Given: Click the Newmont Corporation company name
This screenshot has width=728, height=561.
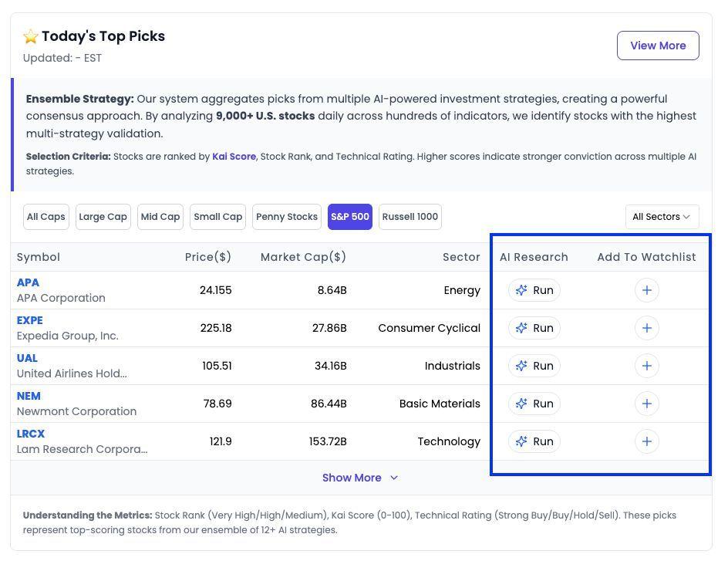Looking at the screenshot, I should (x=76, y=411).
